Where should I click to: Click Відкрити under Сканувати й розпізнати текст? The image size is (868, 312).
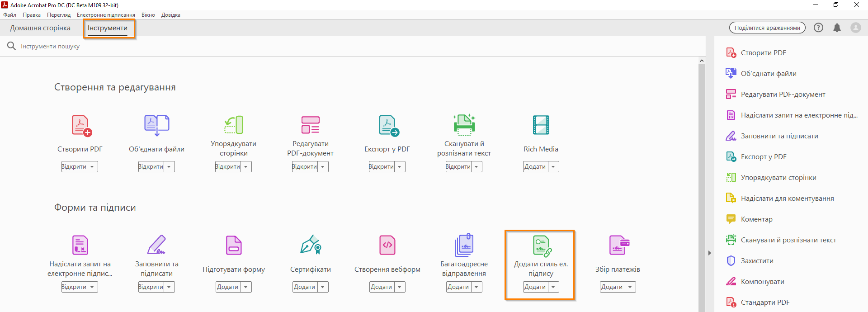pyautogui.click(x=458, y=167)
